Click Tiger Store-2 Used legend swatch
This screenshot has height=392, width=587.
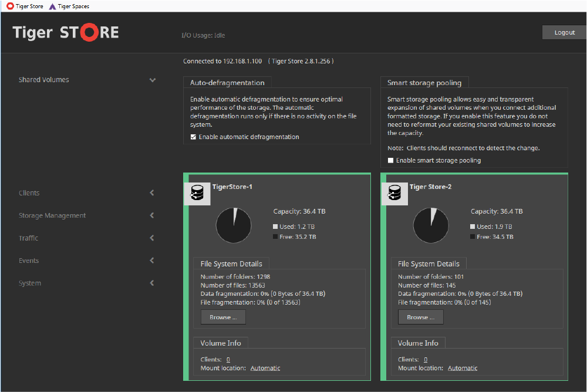point(473,227)
